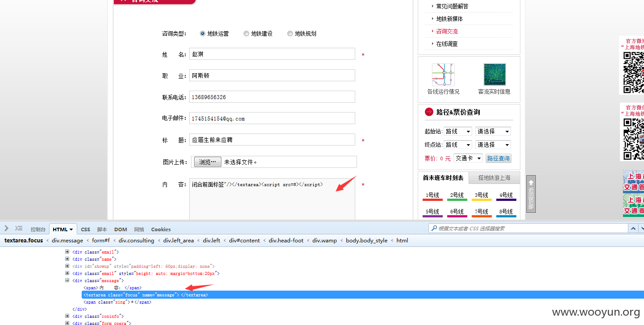Expand the div class="coninfo" node
This screenshot has width=644, height=325.
point(67,316)
